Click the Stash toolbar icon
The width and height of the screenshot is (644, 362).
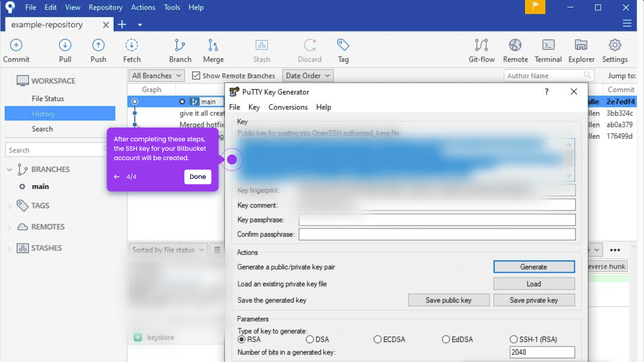coord(261,45)
